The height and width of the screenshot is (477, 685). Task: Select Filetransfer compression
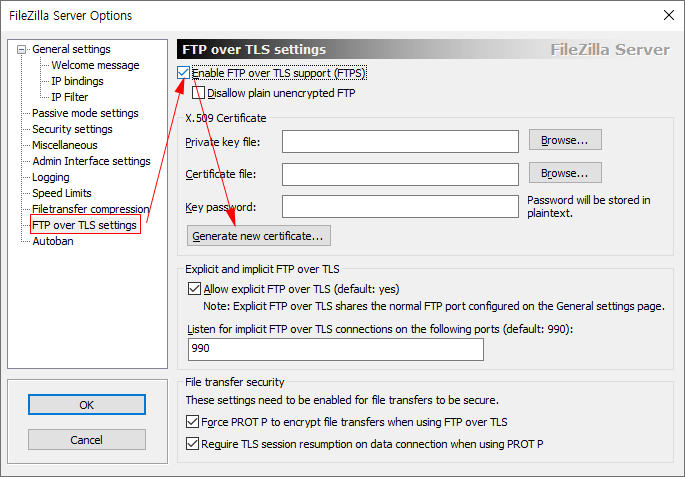(90, 209)
